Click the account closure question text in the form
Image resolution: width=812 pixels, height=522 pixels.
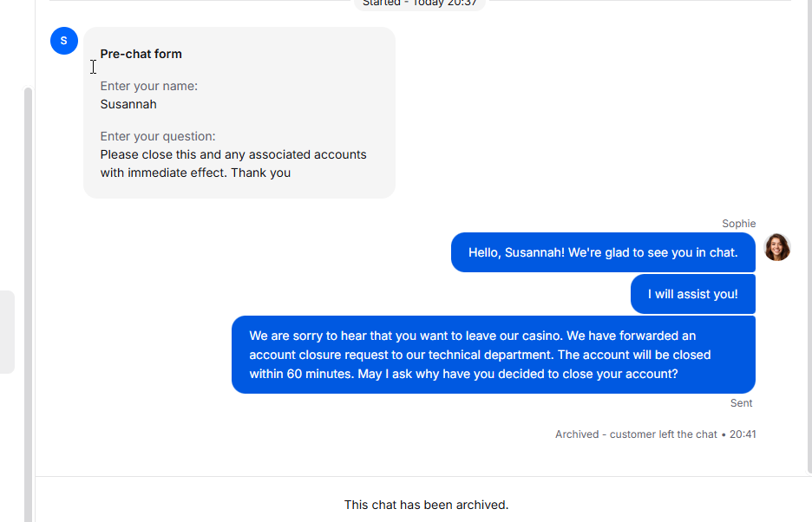pyautogui.click(x=233, y=154)
